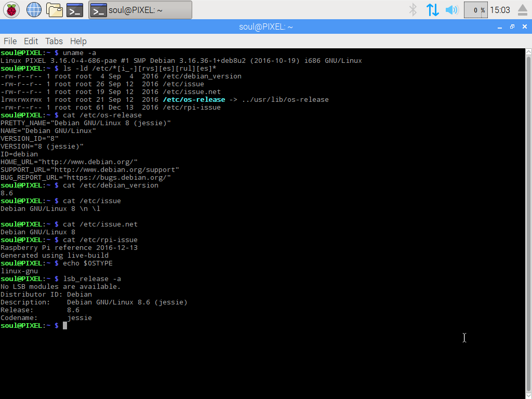Open the network arrows tray icon
532x399 pixels.
pyautogui.click(x=433, y=10)
